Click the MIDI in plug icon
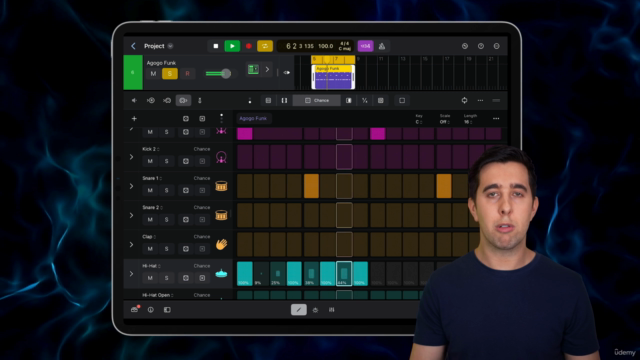The width and height of the screenshot is (640, 360). tap(200, 100)
